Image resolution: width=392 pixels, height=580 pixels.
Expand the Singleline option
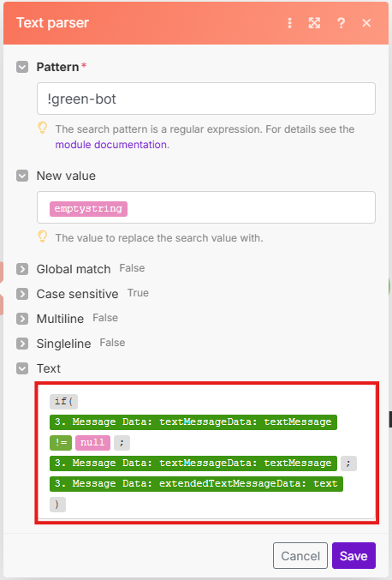tap(22, 344)
